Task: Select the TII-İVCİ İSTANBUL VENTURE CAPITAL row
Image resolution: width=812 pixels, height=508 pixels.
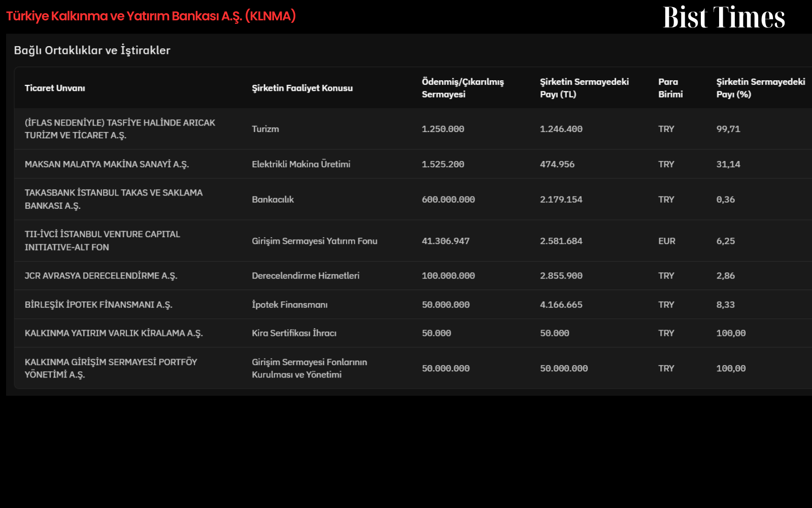Action: [413, 241]
